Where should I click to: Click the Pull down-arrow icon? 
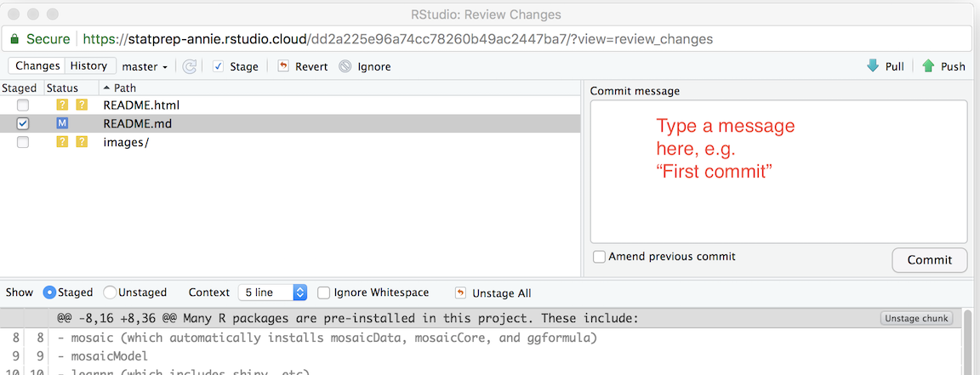[x=873, y=66]
